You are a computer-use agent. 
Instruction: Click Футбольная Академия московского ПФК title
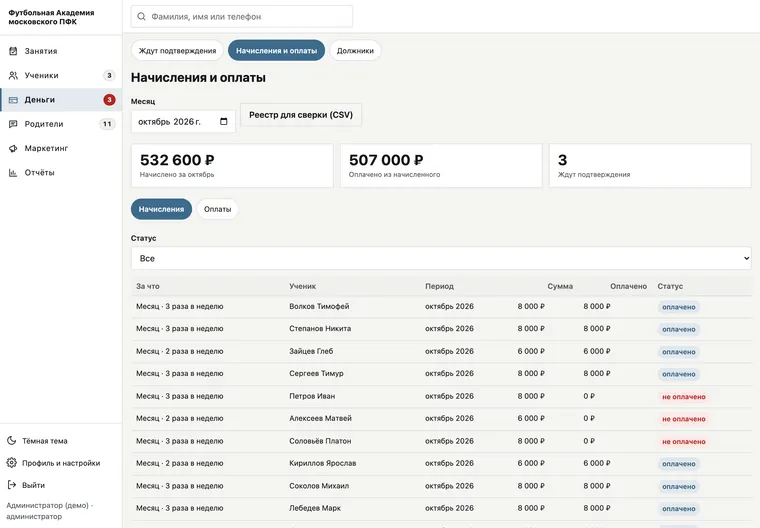[x=51, y=17]
